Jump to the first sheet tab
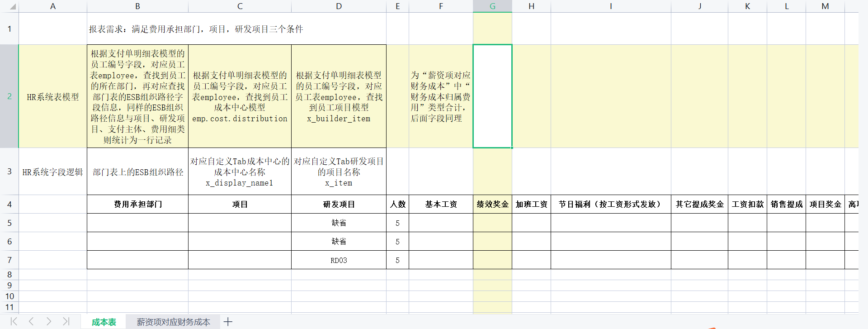The height and width of the screenshot is (329, 868). pos(14,322)
